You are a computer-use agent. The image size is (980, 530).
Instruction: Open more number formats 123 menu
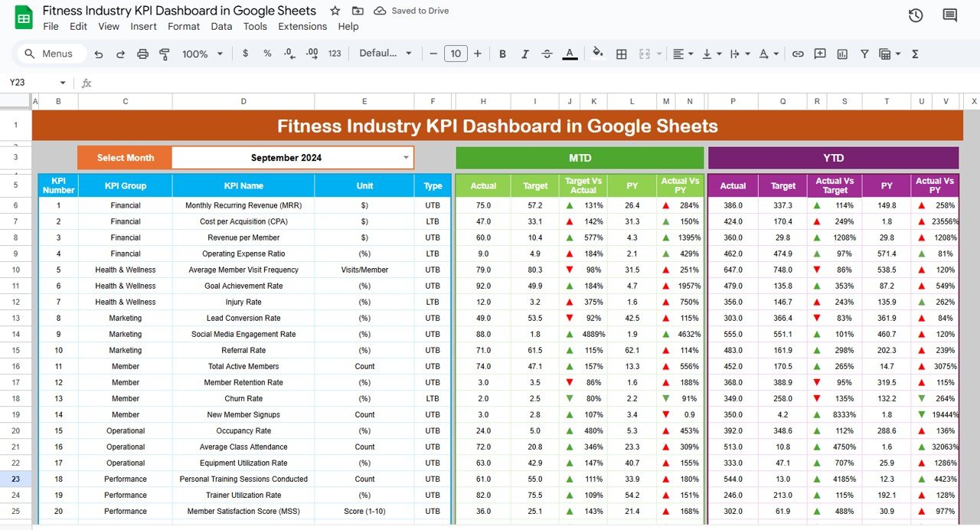coord(335,54)
